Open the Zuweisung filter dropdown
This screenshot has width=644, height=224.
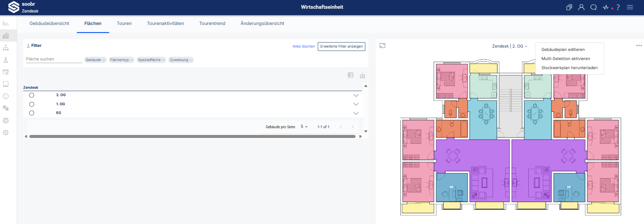(181, 60)
